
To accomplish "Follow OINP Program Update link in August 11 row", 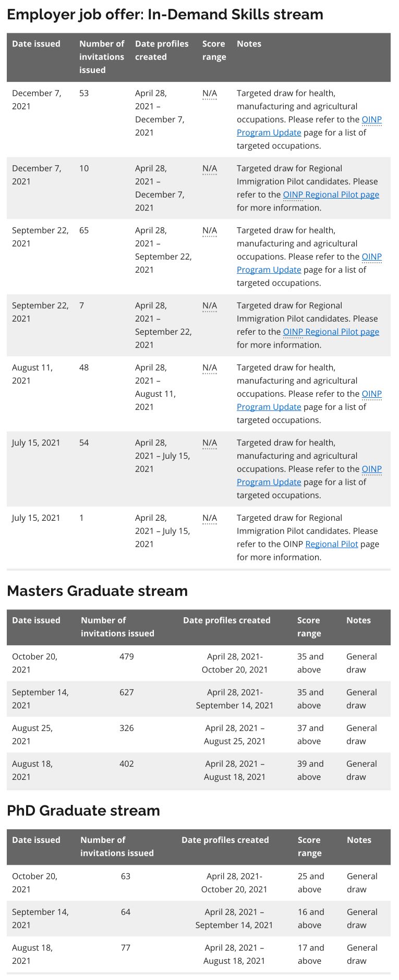I will tap(269, 407).
